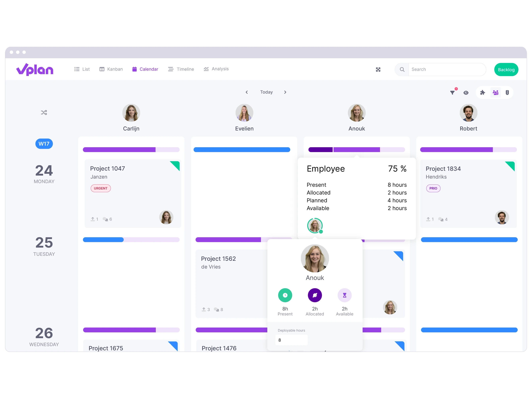The image size is (532, 399).
Task: Click the Today navigation button
Action: pyautogui.click(x=266, y=92)
